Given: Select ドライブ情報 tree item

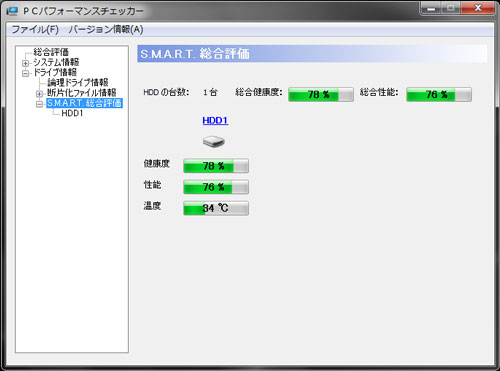Looking at the screenshot, I should [x=55, y=72].
